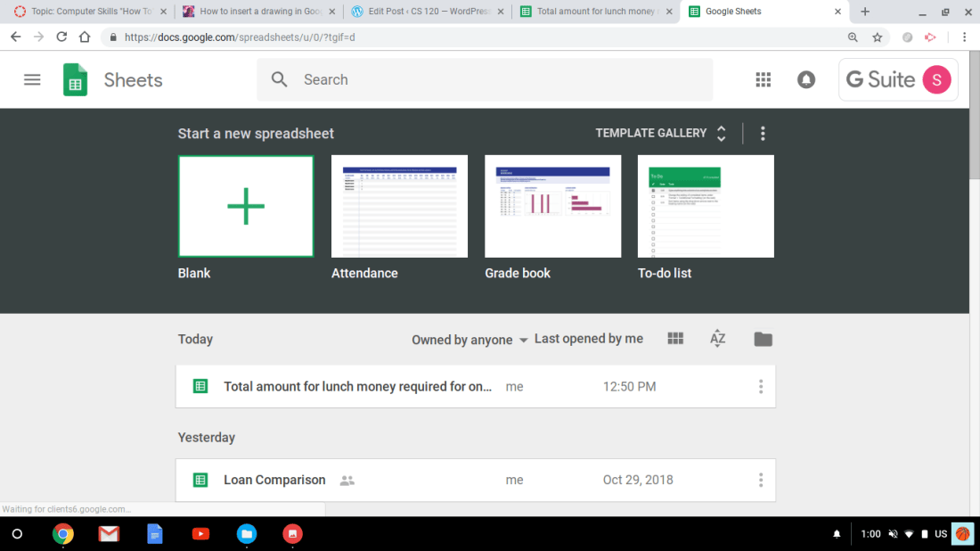Image resolution: width=980 pixels, height=551 pixels.
Task: Launch Google Docs from the shelf
Action: [x=154, y=533]
